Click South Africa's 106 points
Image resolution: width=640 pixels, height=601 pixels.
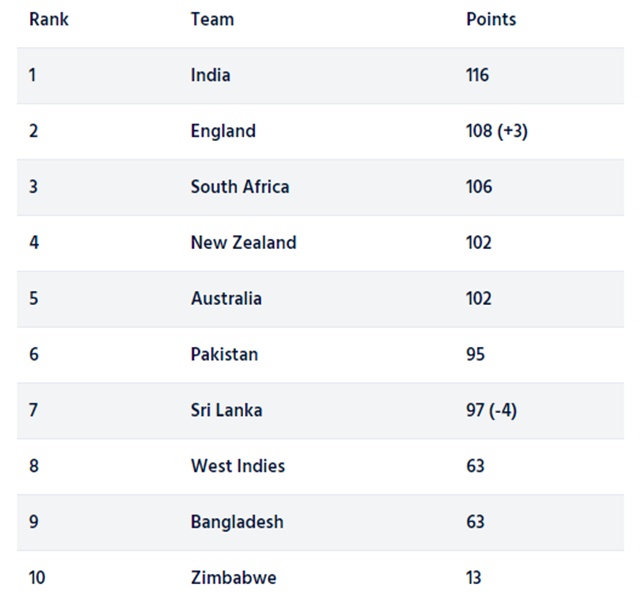click(479, 187)
